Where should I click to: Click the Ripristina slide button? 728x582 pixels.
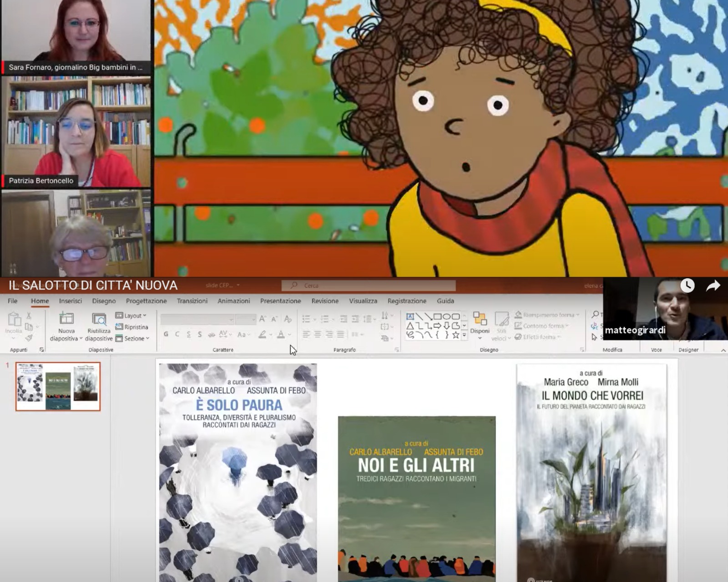point(132,327)
